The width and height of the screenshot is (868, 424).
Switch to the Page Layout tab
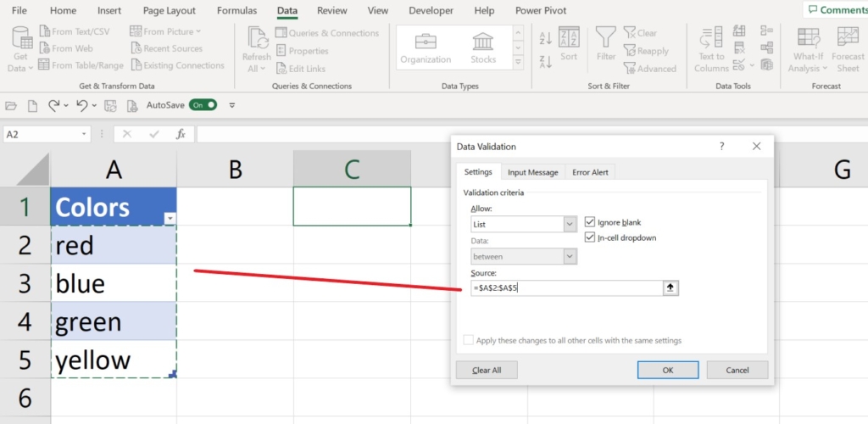pos(170,10)
